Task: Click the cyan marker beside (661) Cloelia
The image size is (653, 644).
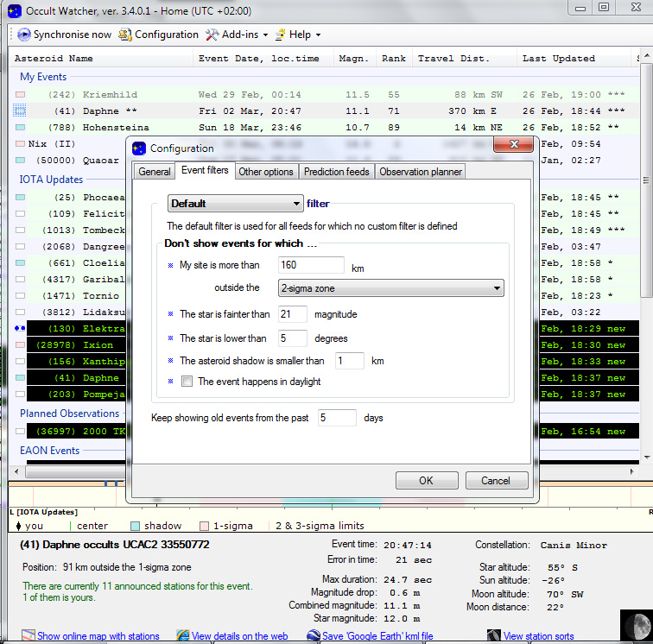Action: pyautogui.click(x=20, y=262)
